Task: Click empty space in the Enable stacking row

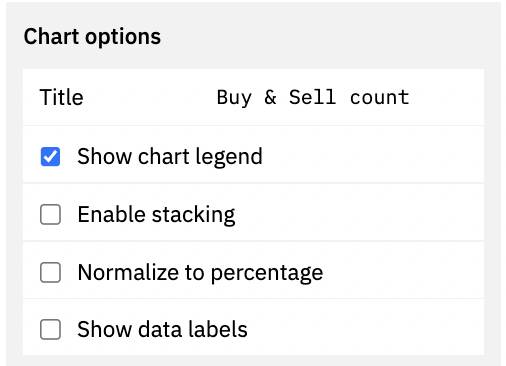Action: [x=358, y=214]
